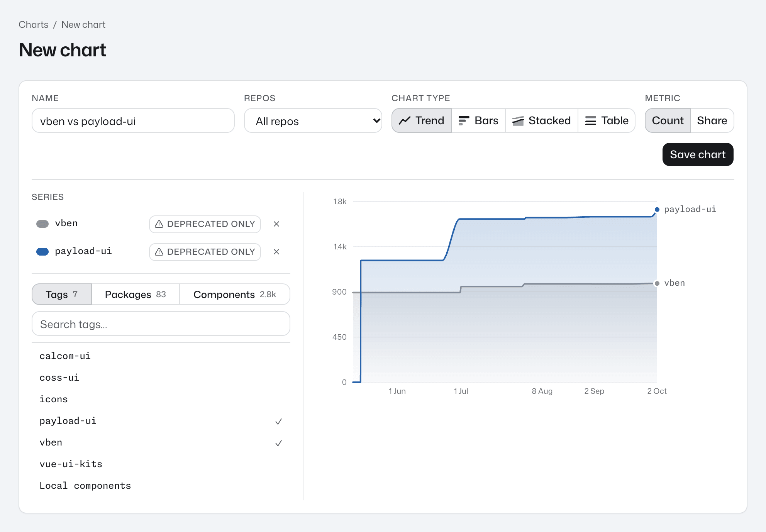This screenshot has height=532, width=766.
Task: Switch to the Components tab
Action: (x=235, y=295)
